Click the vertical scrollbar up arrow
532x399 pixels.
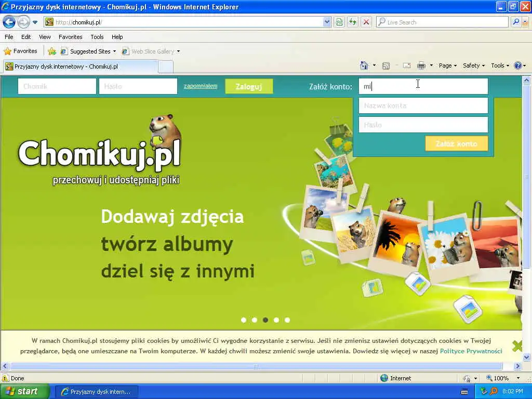(x=527, y=81)
